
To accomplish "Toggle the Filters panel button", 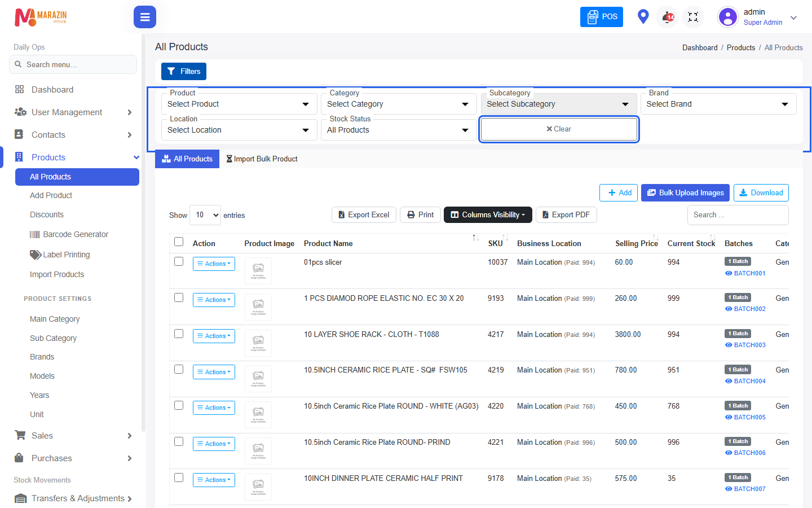I will point(184,72).
